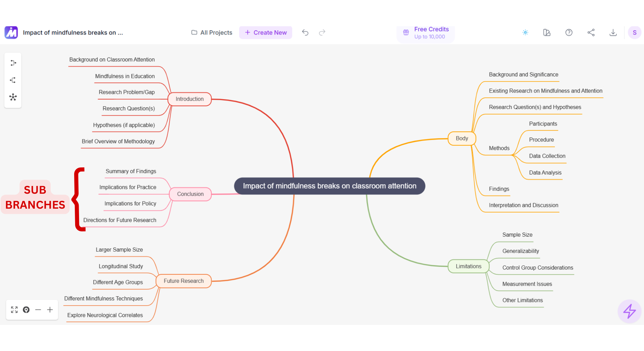Click the share icon

click(591, 32)
